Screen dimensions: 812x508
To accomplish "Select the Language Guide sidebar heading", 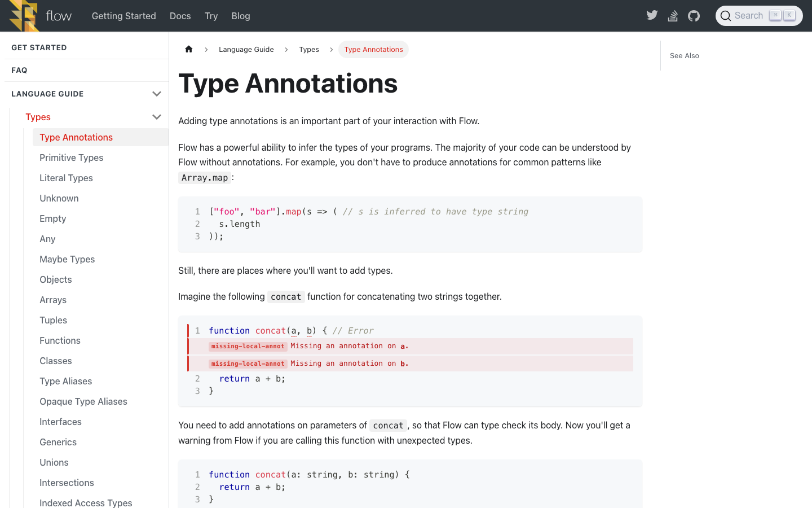I will (x=47, y=94).
